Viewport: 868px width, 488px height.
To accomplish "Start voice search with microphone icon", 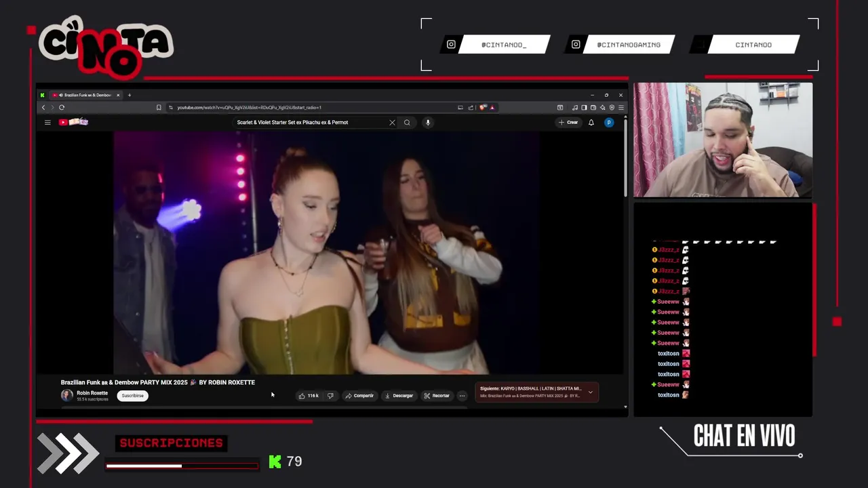I will tap(427, 123).
